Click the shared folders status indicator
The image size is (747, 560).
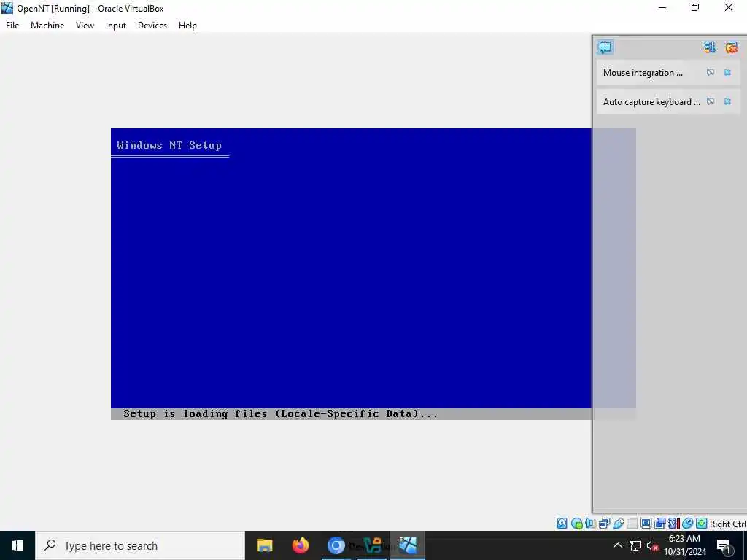pyautogui.click(x=632, y=524)
